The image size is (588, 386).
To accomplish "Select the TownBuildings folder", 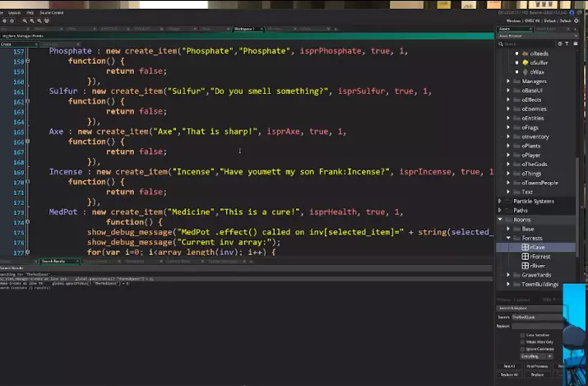I will pyautogui.click(x=540, y=284).
